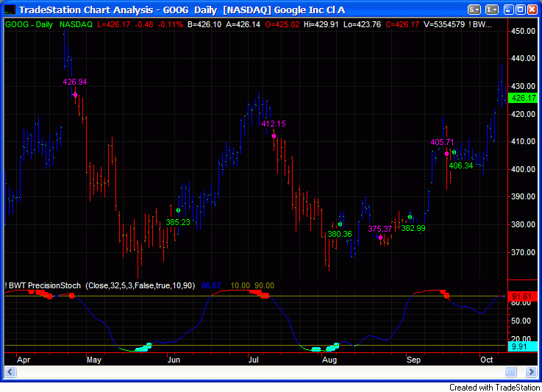The width and height of the screenshot is (542, 392).
Task: Click the horizontal scrollbar thumb
Action: click(510, 372)
